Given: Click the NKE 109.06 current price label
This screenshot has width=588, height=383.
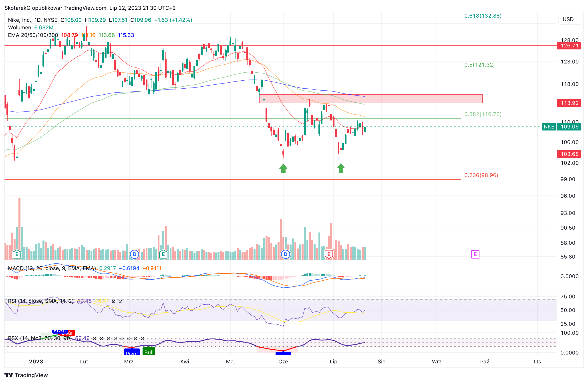Looking at the screenshot, I should point(561,127).
